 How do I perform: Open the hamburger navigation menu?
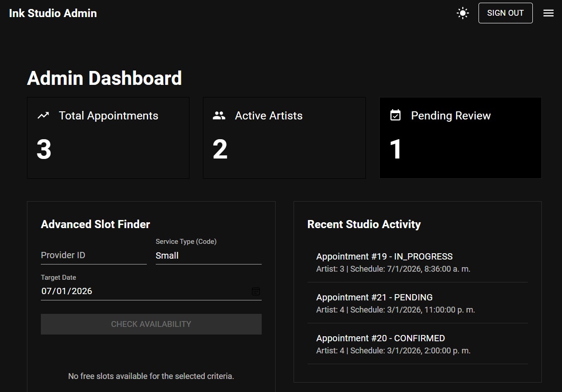[548, 13]
